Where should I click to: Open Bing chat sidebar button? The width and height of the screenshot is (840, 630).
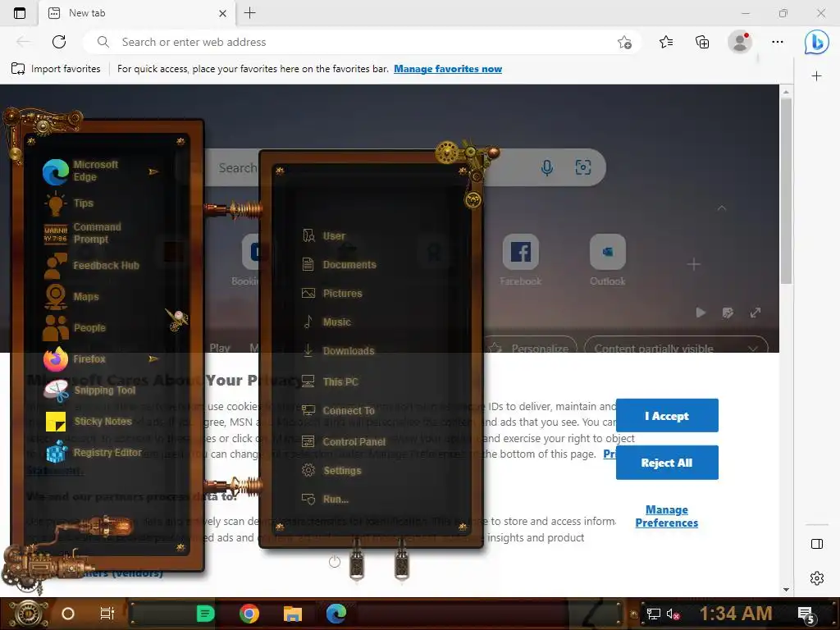(x=816, y=42)
